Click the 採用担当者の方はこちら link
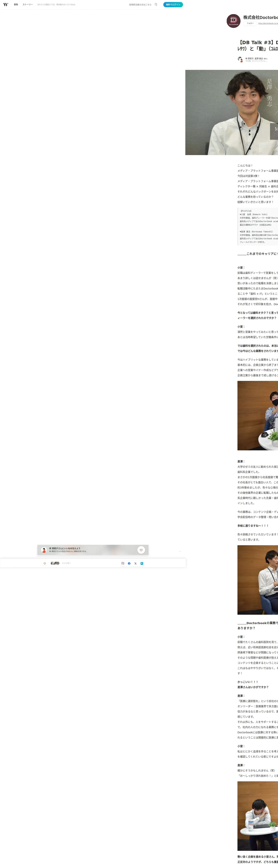This screenshot has height=868, width=278. pos(140,5)
